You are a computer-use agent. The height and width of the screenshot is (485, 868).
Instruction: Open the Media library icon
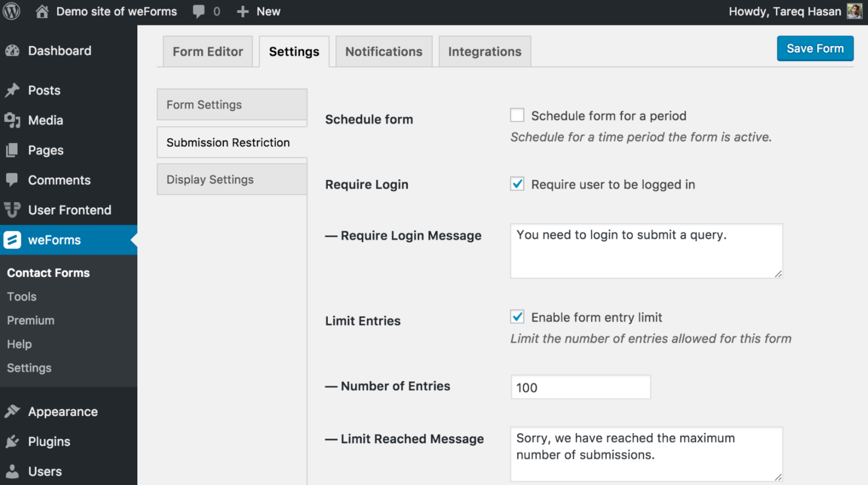pos(14,120)
